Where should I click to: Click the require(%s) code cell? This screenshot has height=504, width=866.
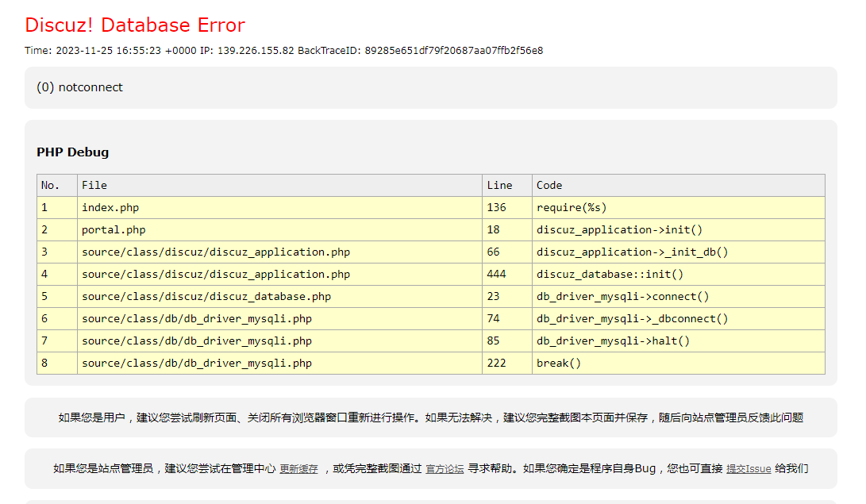[x=572, y=207]
